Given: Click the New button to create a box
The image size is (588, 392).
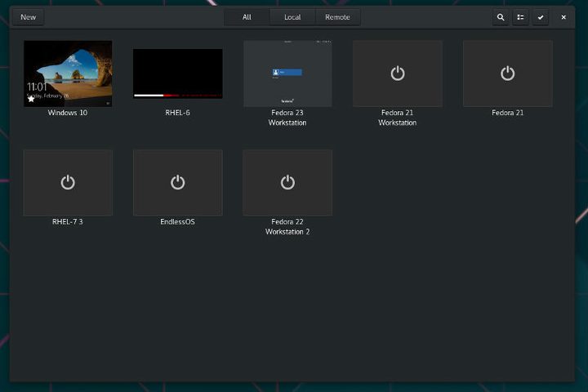Looking at the screenshot, I should point(28,17).
